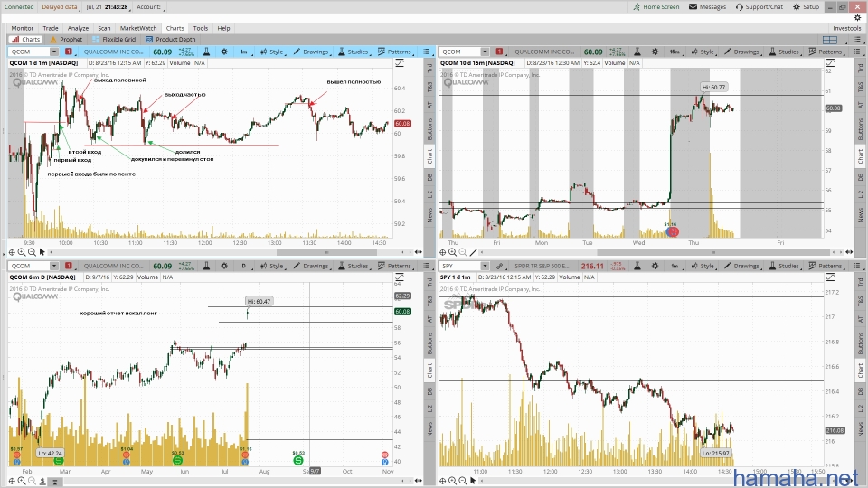Toggle Chart sidebar tab on SPY chart
The height and width of the screenshot is (488, 868).
coord(860,371)
